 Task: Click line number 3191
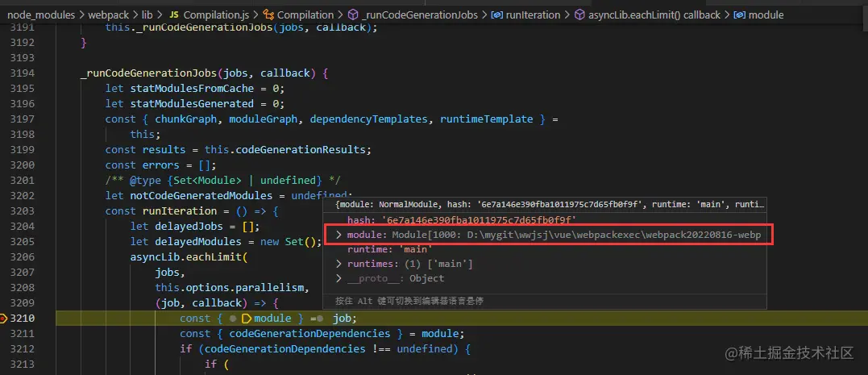point(23,27)
